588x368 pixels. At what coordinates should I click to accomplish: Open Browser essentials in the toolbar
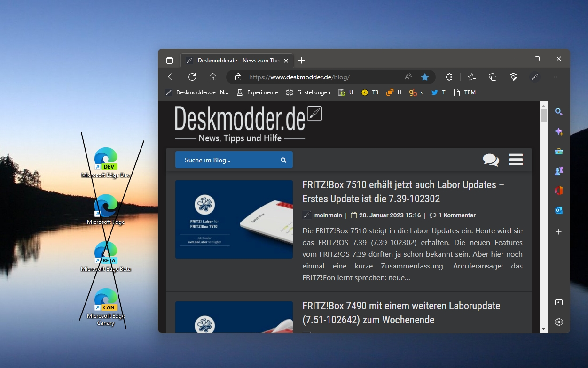click(x=513, y=77)
